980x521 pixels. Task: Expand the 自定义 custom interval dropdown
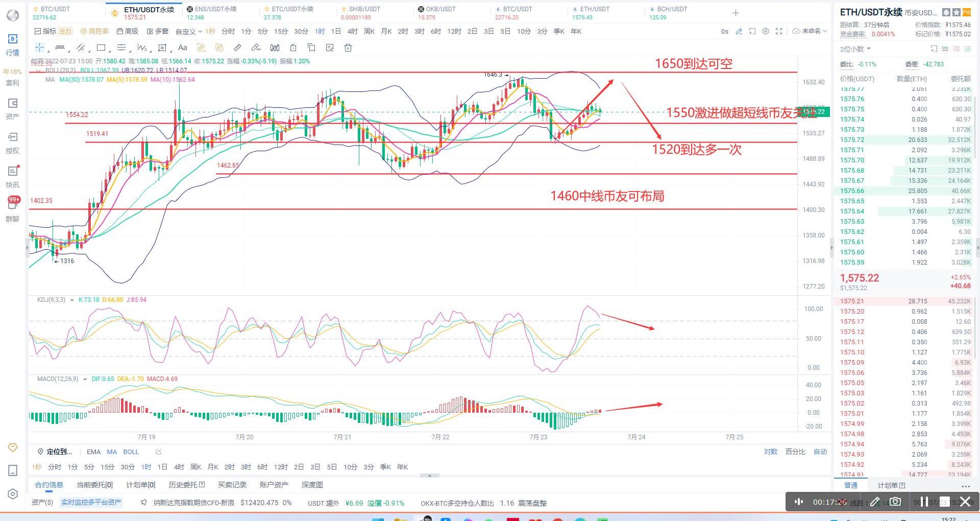coord(188,32)
